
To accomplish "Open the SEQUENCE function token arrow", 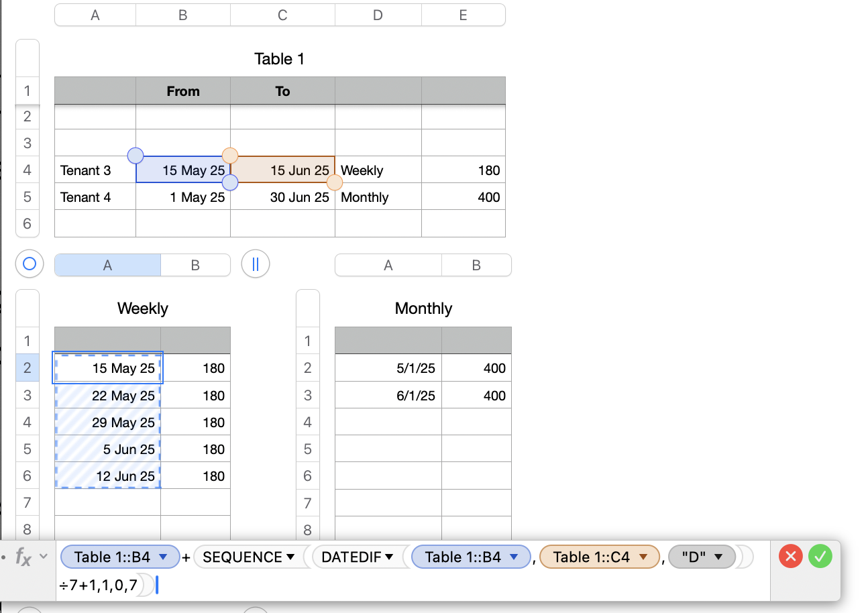I will point(290,557).
